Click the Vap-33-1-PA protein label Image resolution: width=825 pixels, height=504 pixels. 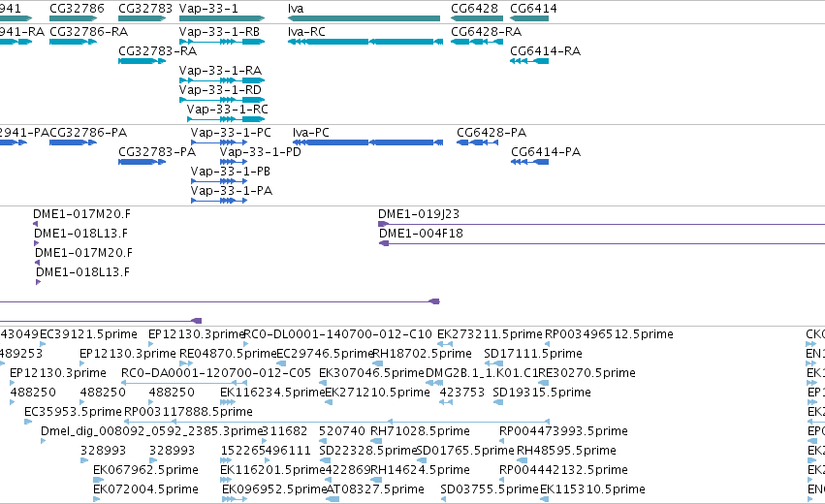pos(232,191)
